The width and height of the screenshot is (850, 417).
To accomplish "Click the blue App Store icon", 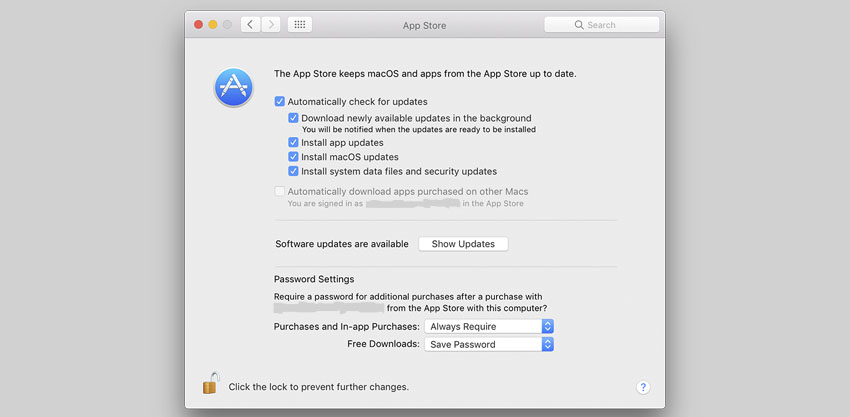I will 234,87.
